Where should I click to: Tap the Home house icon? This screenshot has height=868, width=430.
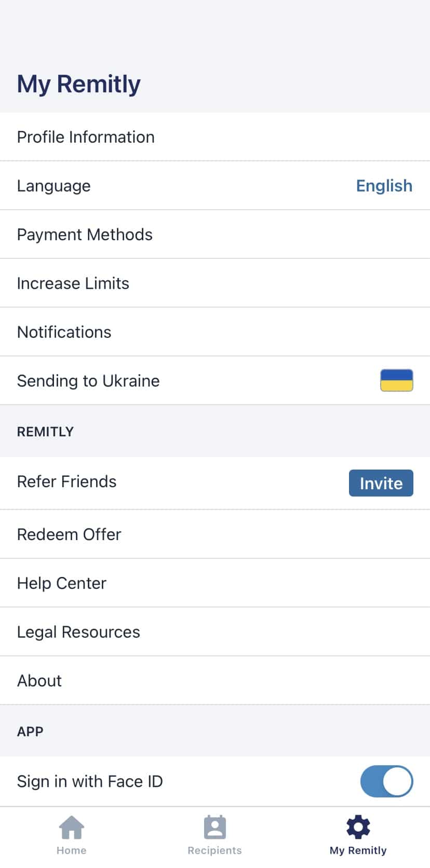pyautogui.click(x=72, y=827)
